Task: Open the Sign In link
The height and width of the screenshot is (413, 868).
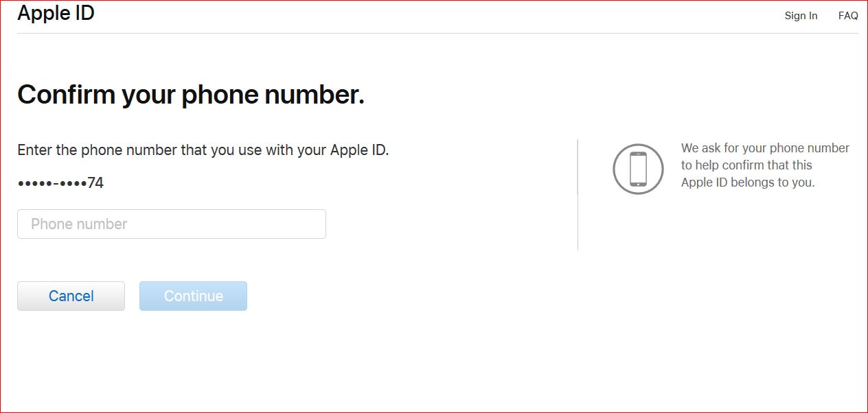Action: point(801,16)
